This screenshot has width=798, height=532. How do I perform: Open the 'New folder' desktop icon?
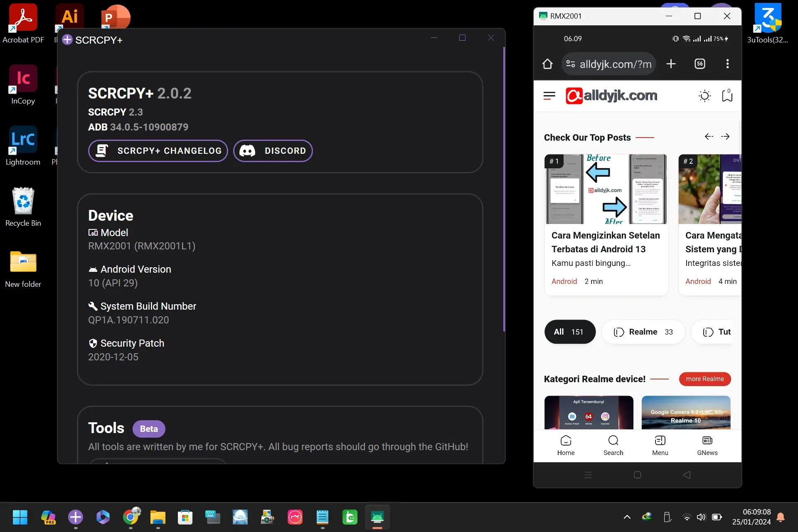click(23, 268)
